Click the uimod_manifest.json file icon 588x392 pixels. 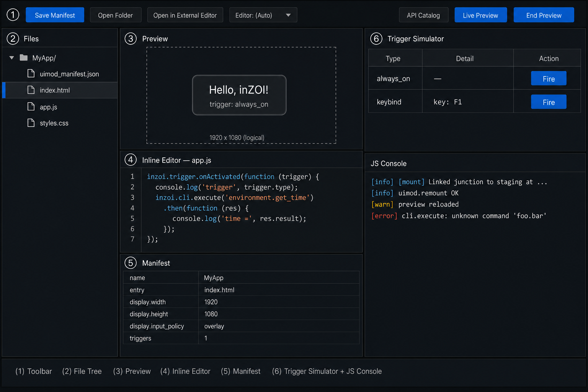(31, 73)
